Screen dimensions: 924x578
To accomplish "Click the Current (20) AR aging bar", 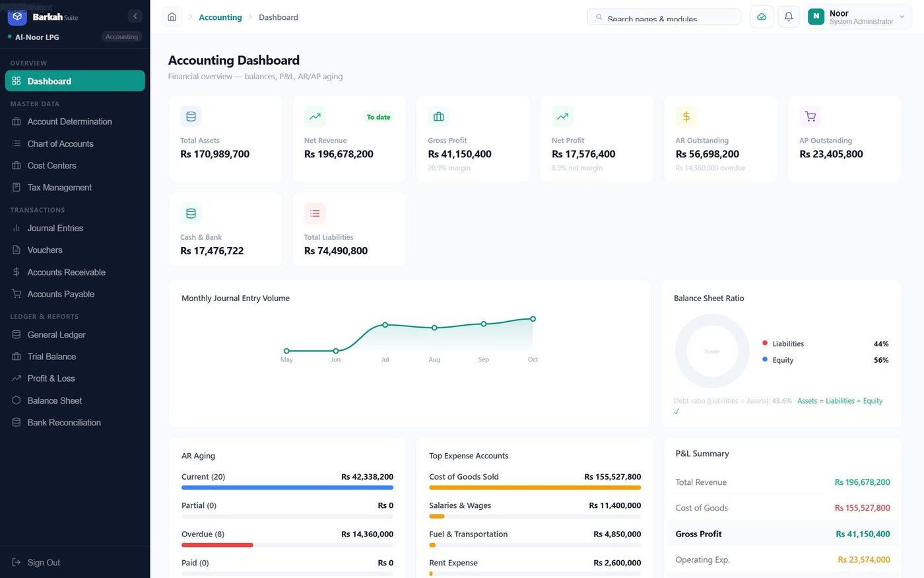I will pyautogui.click(x=287, y=488).
